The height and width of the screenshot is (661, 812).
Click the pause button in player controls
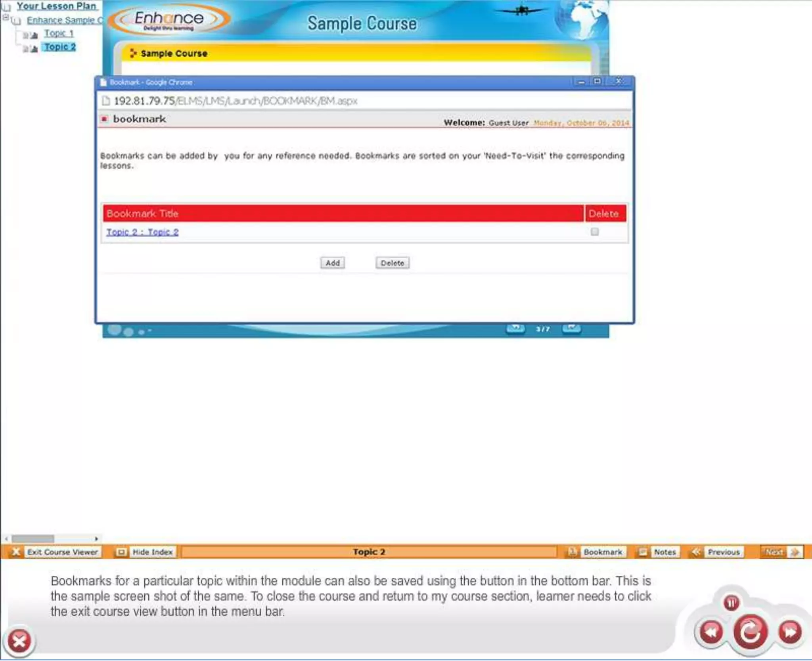pyautogui.click(x=731, y=603)
